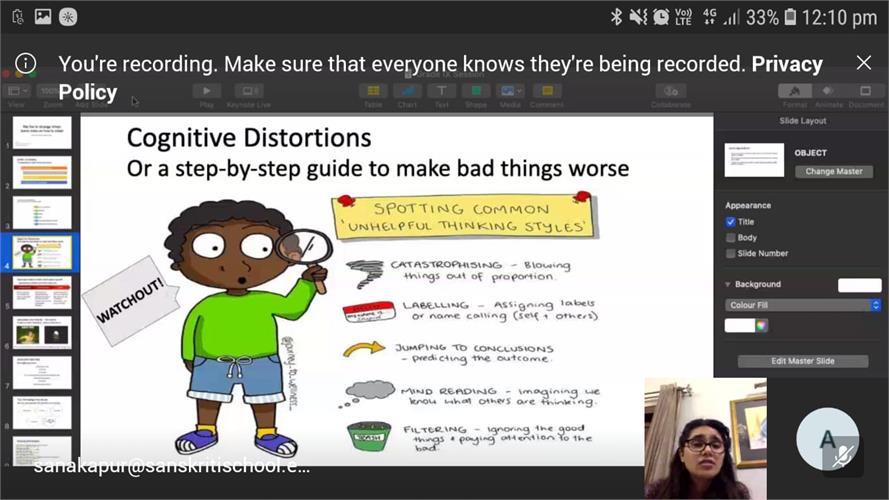The width and height of the screenshot is (889, 500).
Task: Tap the info icon in recording banner
Action: pyautogui.click(x=26, y=63)
